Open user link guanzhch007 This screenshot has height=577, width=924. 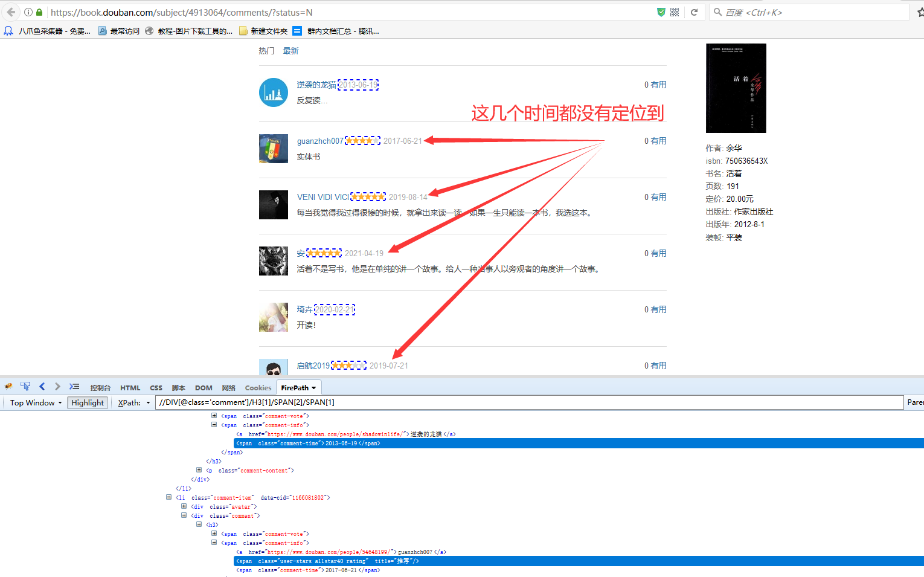(320, 141)
